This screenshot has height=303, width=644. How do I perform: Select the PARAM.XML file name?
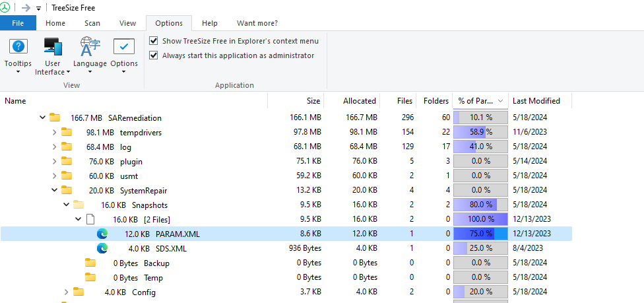click(178, 234)
